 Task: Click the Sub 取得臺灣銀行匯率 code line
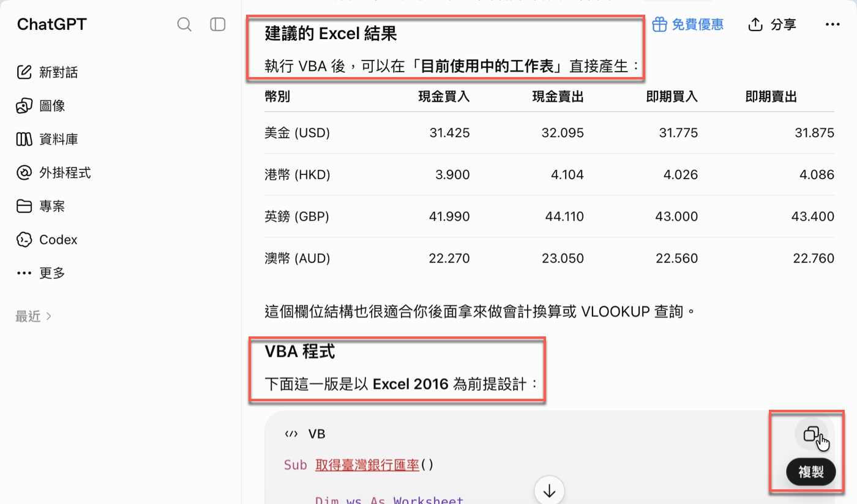coord(359,465)
